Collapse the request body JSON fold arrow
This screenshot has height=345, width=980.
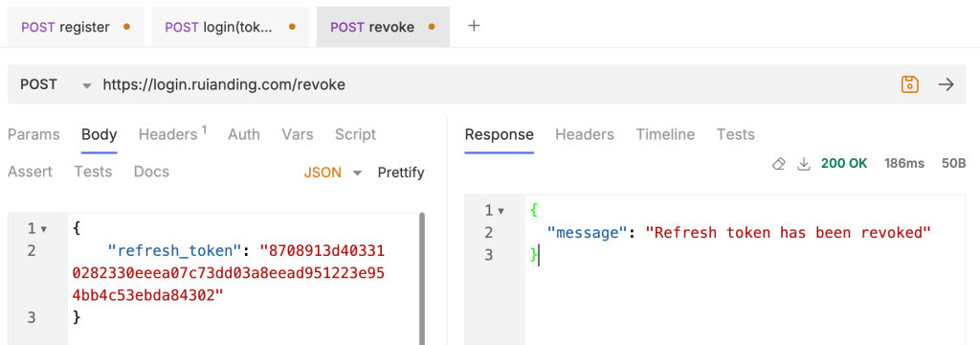pyautogui.click(x=44, y=229)
